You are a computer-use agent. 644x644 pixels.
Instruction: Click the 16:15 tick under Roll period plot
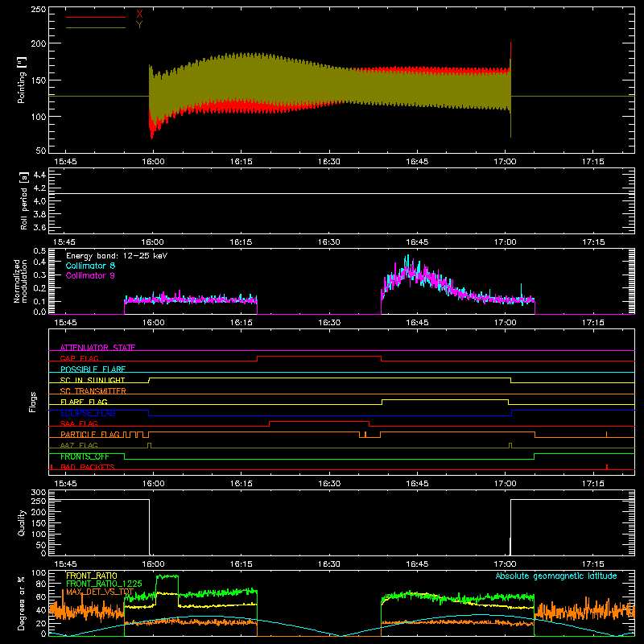pos(241,242)
